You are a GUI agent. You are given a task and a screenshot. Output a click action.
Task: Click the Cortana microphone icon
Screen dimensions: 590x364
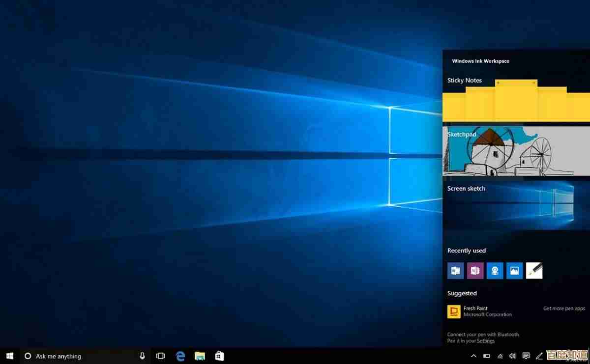142,356
